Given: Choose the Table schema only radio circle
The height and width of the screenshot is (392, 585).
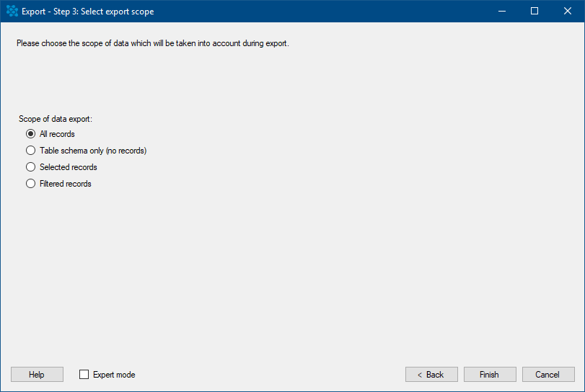Looking at the screenshot, I should [30, 150].
